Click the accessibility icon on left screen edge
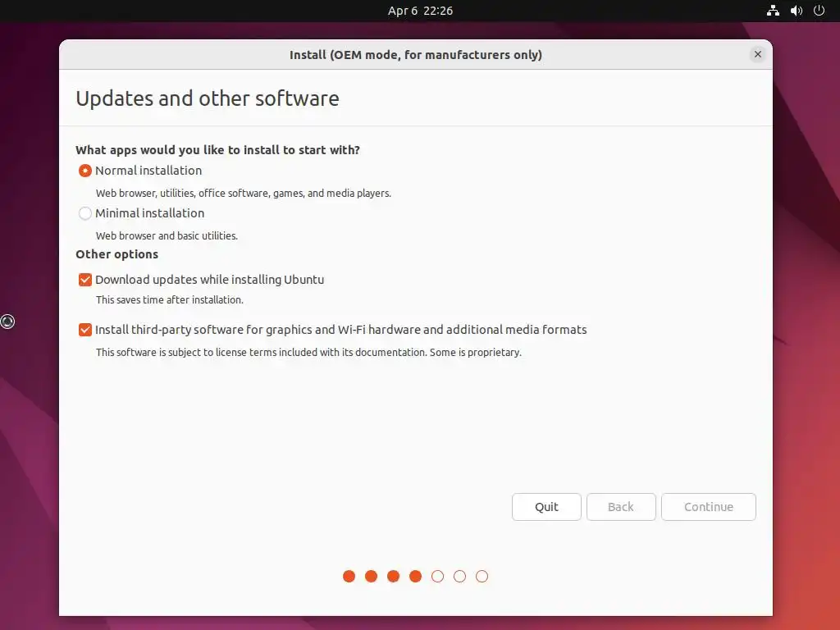The image size is (840, 630). [7, 322]
